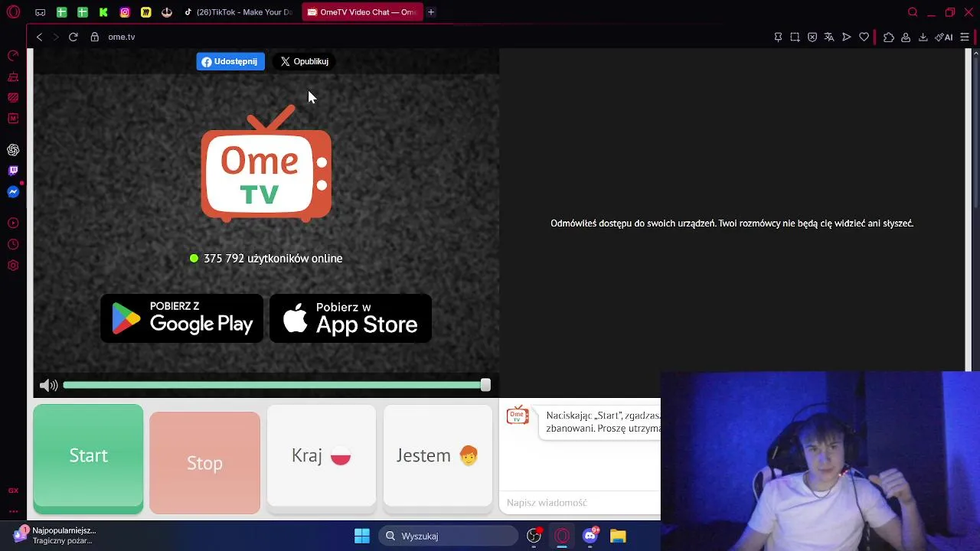Open the first green pinned tab
This screenshot has width=980, height=551.
(61, 12)
